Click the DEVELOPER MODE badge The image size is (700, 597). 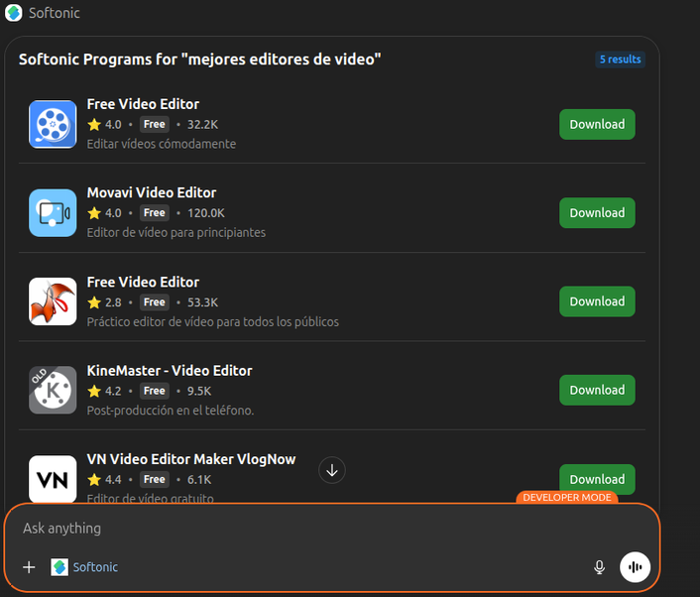566,497
